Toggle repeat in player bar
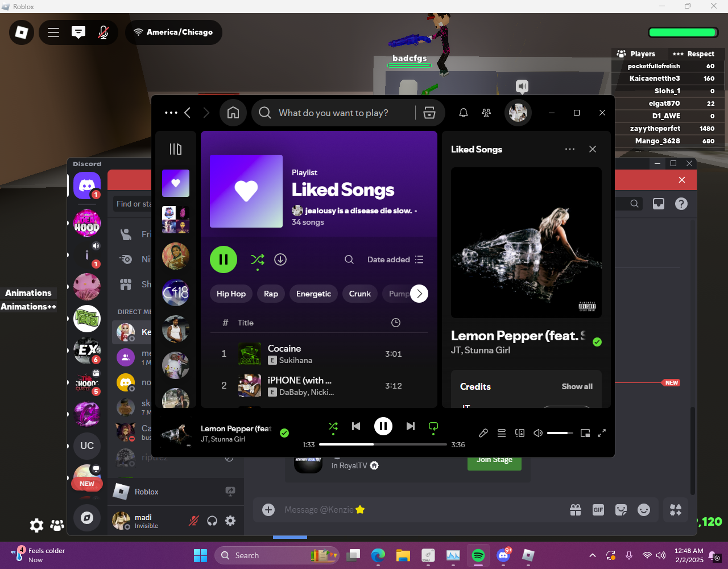728x569 pixels. (433, 426)
